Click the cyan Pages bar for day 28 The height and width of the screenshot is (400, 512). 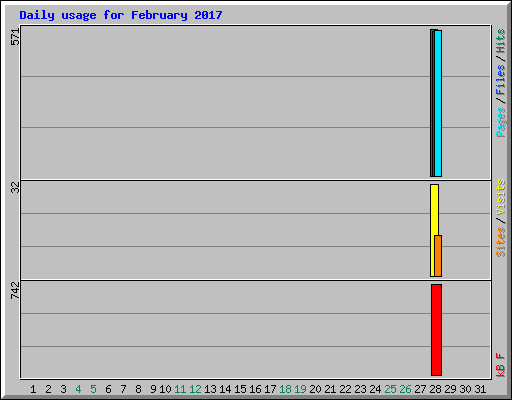click(438, 103)
